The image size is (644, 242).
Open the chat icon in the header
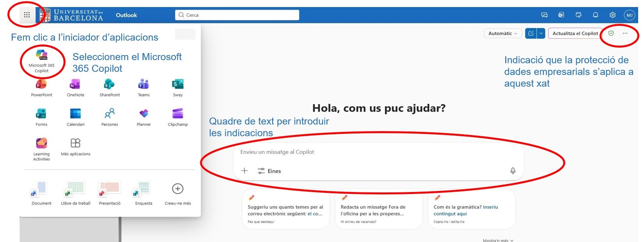click(545, 15)
